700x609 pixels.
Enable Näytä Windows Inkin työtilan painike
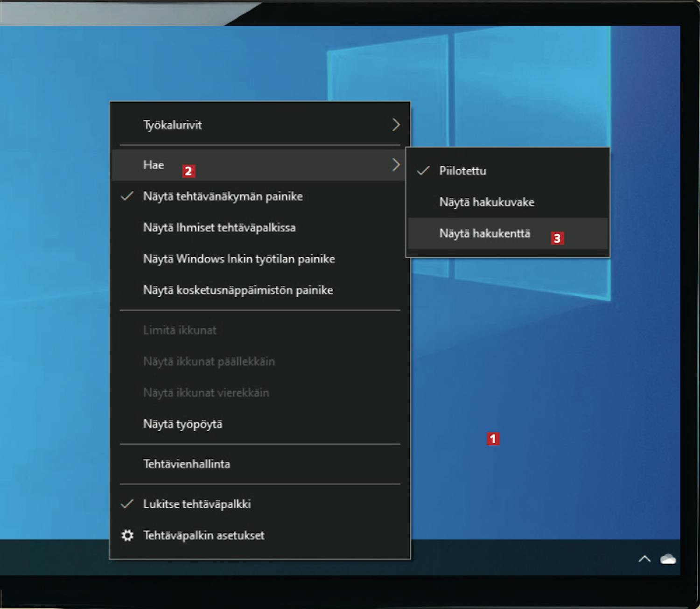(x=238, y=259)
